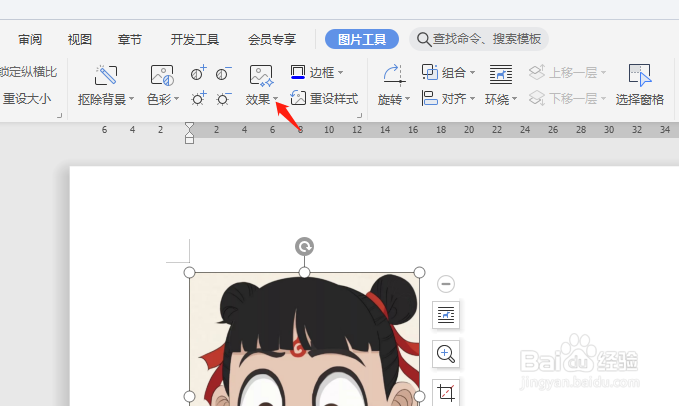The image size is (679, 406).
Task: Click the top-left resize handle of image
Action: (x=189, y=272)
